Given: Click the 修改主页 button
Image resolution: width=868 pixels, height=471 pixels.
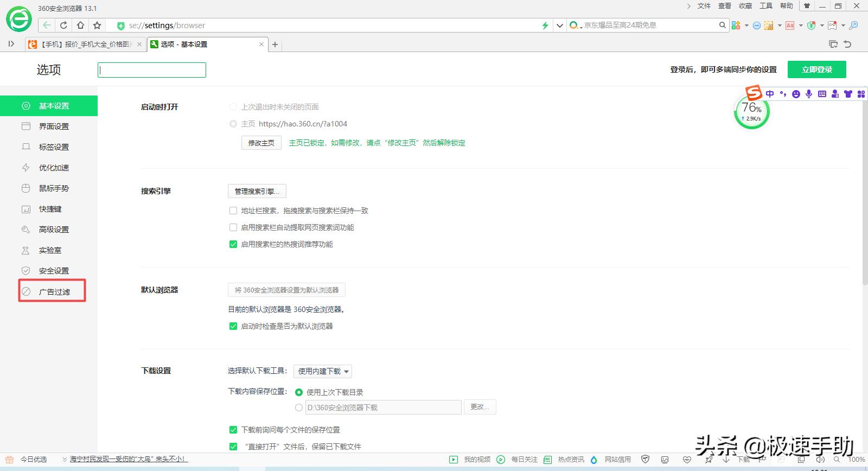Looking at the screenshot, I should 261,143.
